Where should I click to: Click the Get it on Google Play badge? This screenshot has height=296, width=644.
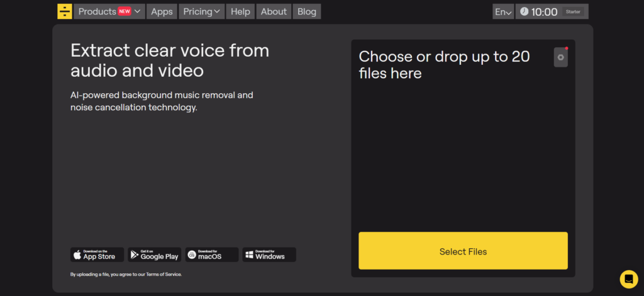pyautogui.click(x=154, y=254)
